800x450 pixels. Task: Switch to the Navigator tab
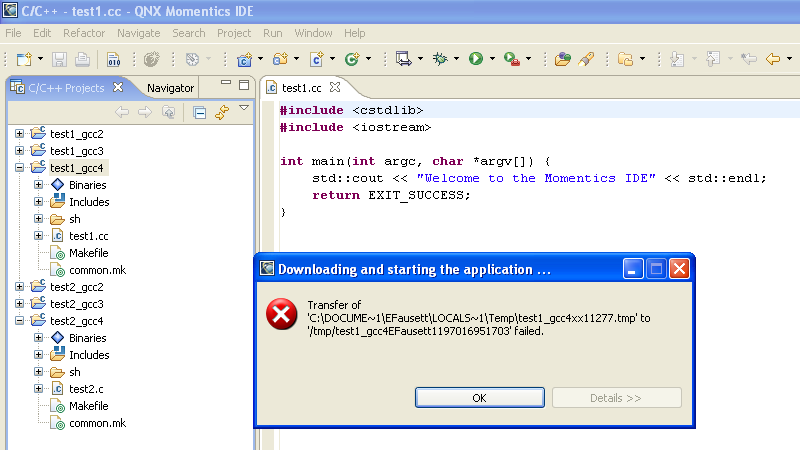tap(170, 88)
